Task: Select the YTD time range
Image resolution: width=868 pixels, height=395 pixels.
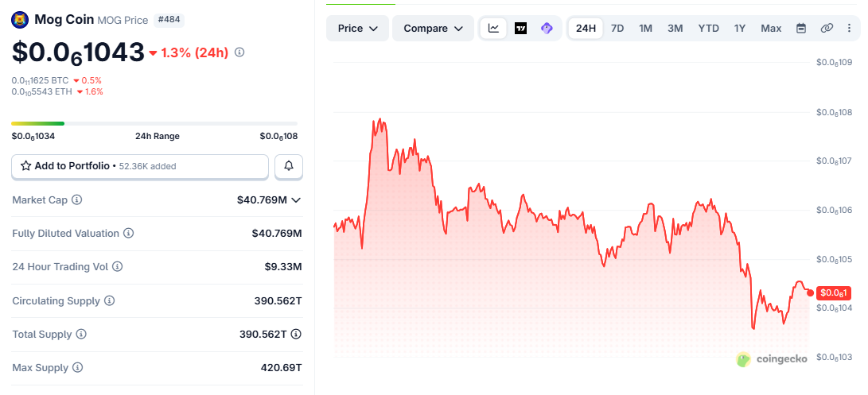Action: (x=709, y=29)
